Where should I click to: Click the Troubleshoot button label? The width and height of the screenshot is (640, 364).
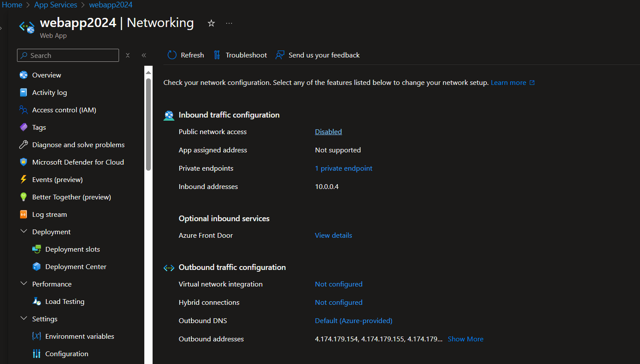coord(246,55)
